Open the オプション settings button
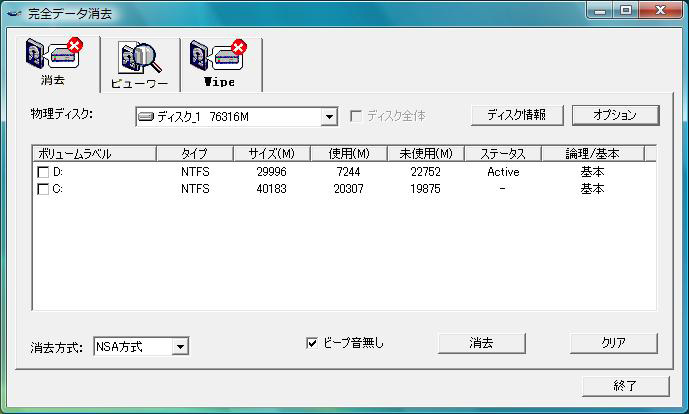 click(615, 115)
